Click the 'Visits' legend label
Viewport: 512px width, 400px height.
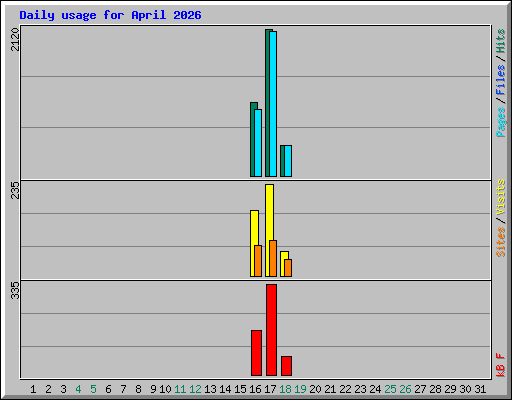(x=501, y=197)
